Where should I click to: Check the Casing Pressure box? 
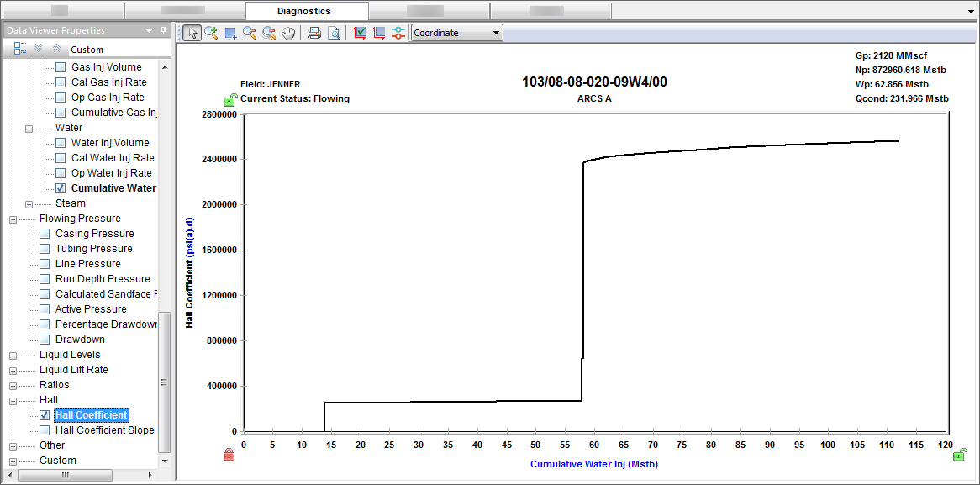pyautogui.click(x=45, y=233)
